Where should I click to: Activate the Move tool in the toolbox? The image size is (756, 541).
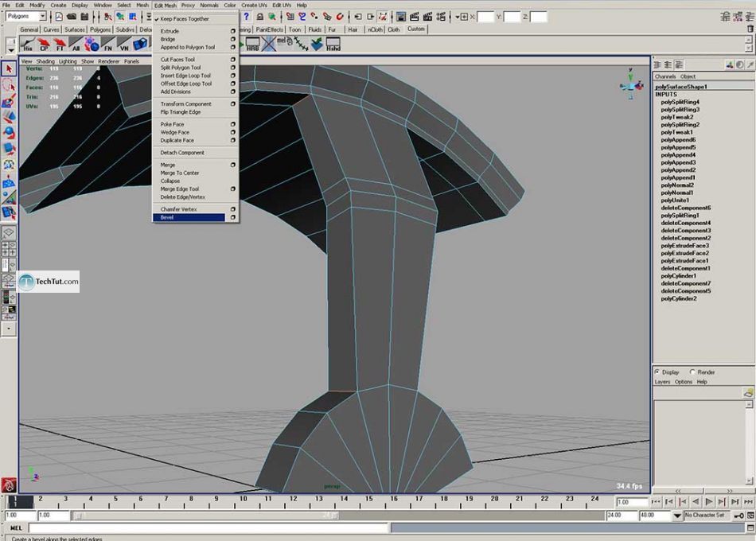[9, 117]
